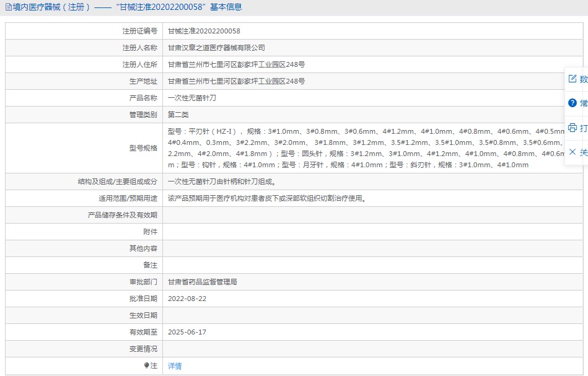Click the 产品储存条件及有效期 label

122,215
